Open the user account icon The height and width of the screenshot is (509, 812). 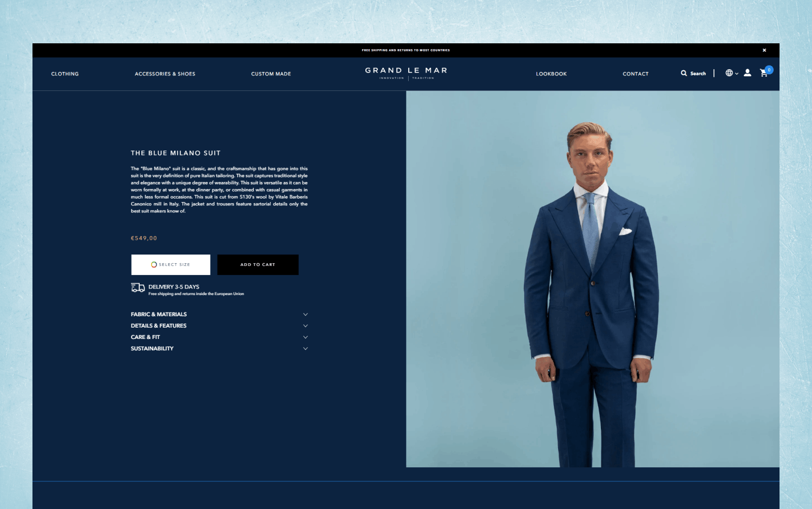[748, 73]
